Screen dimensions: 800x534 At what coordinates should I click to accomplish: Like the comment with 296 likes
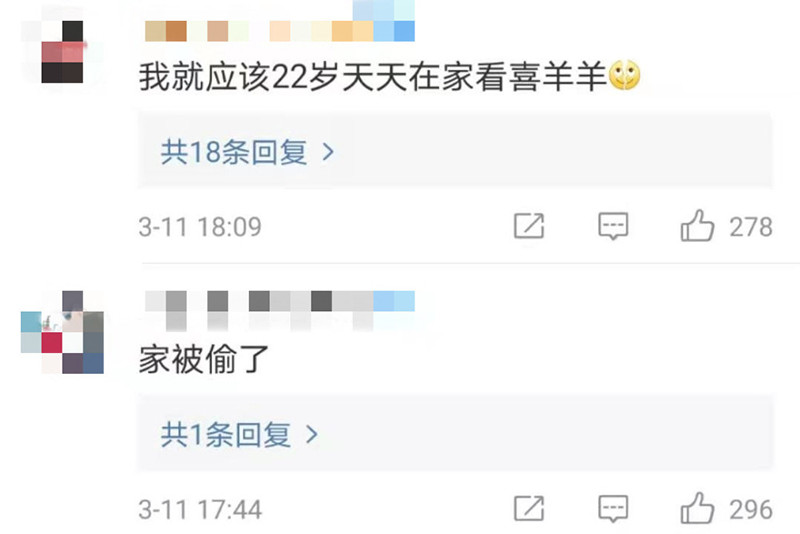pos(697,508)
